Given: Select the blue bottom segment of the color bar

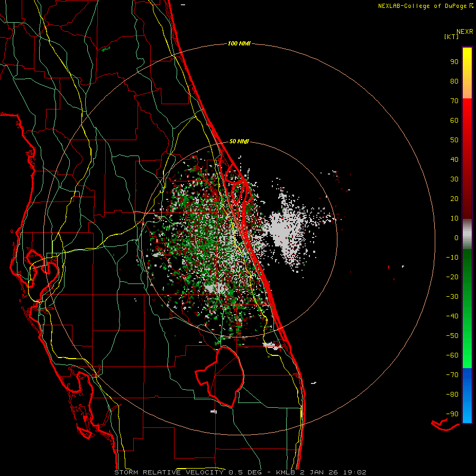Looking at the screenshot, I should [x=467, y=395].
